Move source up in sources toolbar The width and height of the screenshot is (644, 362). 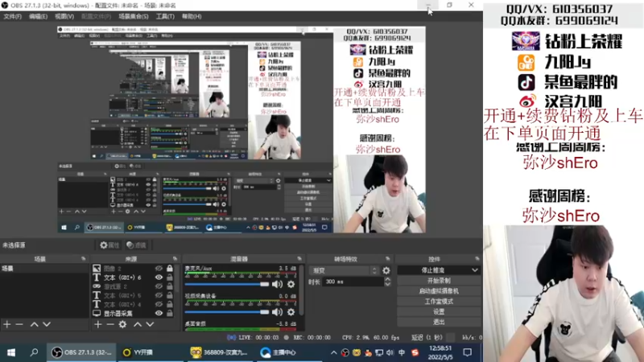(138, 324)
